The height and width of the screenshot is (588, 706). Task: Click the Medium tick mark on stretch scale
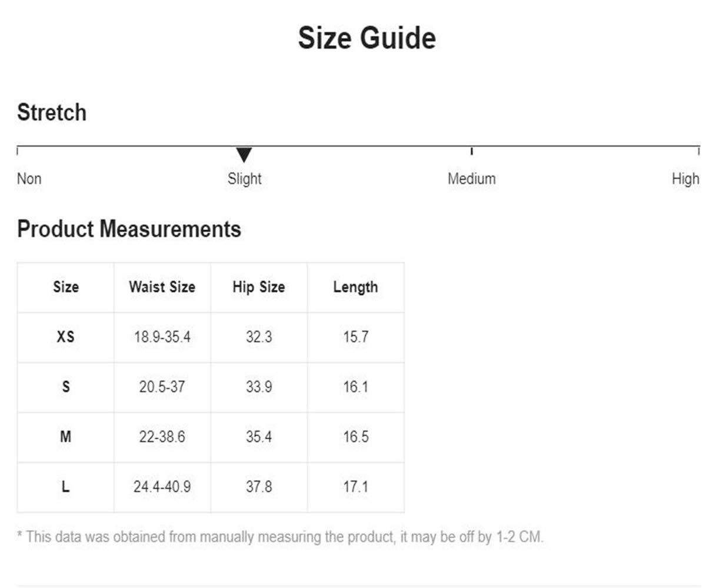pyautogui.click(x=471, y=151)
